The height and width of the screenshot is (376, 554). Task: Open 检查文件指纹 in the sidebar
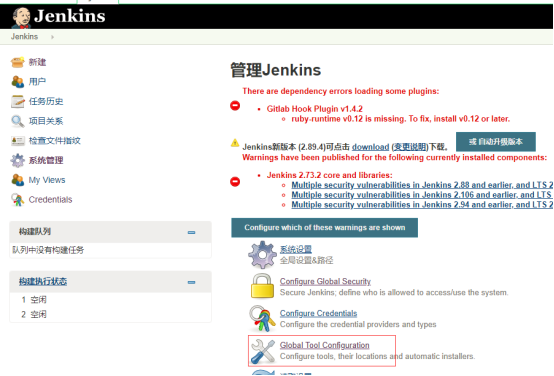(x=55, y=141)
